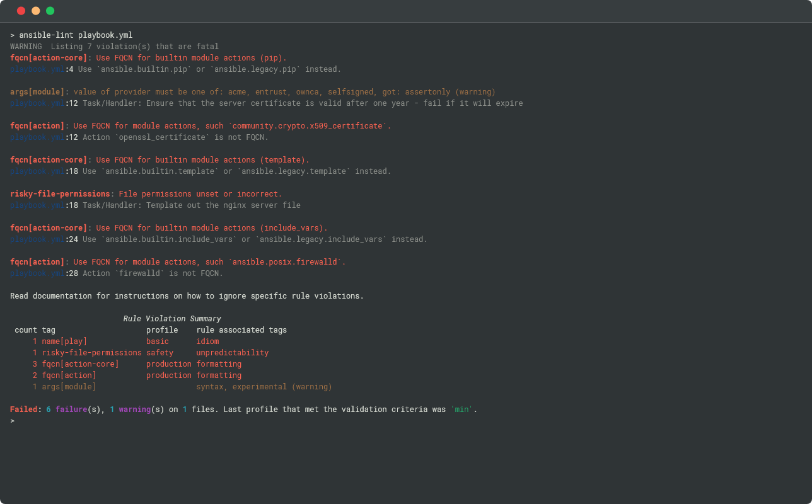The image size is (812, 504).
Task: Click the yellow minimize window button
Action: pos(35,11)
